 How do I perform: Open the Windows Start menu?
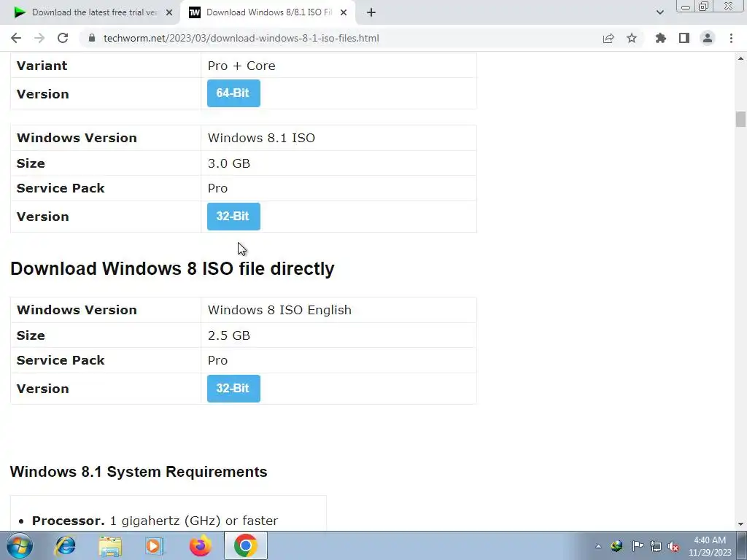19,545
